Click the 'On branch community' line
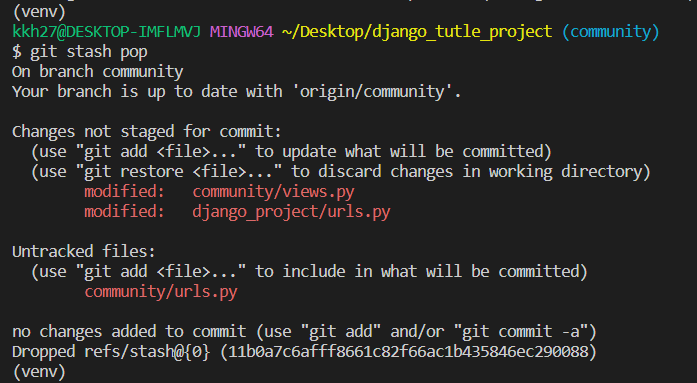 (x=98, y=72)
